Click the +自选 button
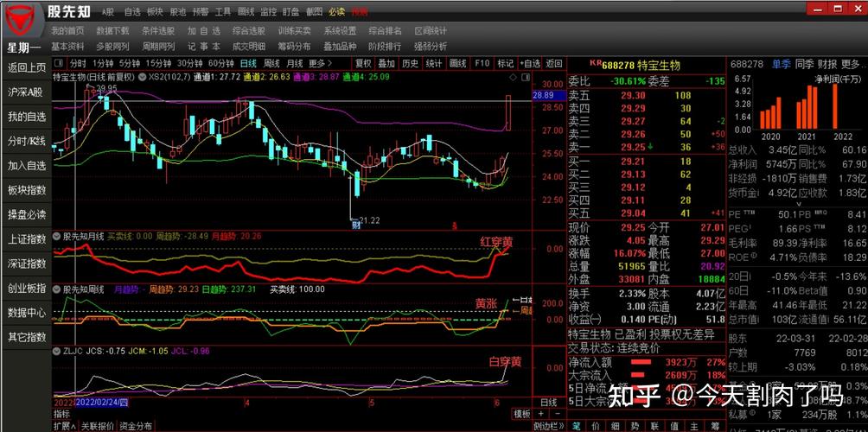The width and height of the screenshot is (868, 432). pyautogui.click(x=529, y=63)
